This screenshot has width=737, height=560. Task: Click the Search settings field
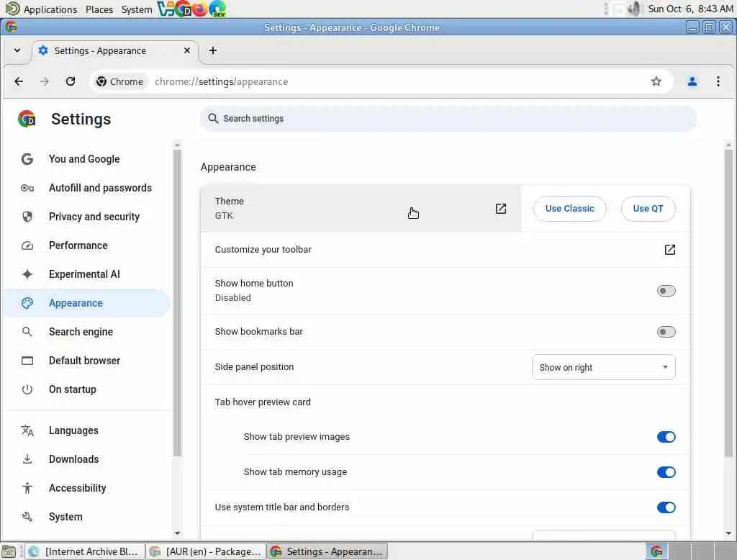coord(448,119)
